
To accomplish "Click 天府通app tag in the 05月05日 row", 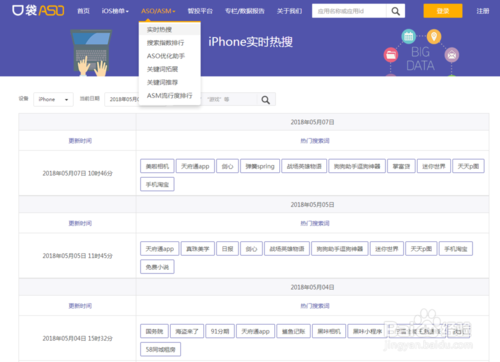I will [160, 249].
